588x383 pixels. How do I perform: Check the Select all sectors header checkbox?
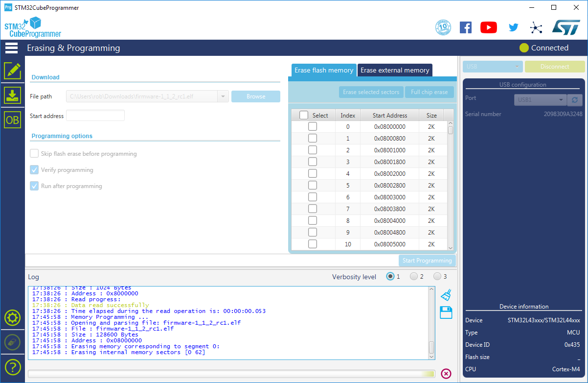(304, 115)
